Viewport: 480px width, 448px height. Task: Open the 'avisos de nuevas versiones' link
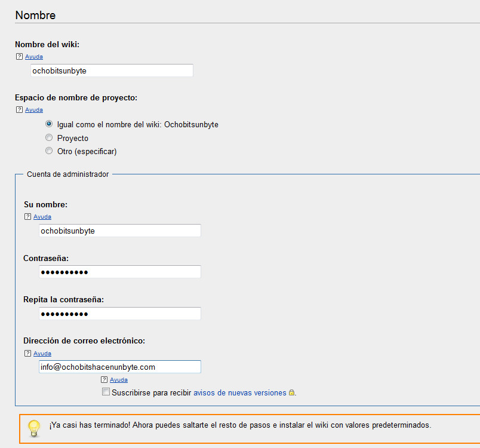[239, 392]
